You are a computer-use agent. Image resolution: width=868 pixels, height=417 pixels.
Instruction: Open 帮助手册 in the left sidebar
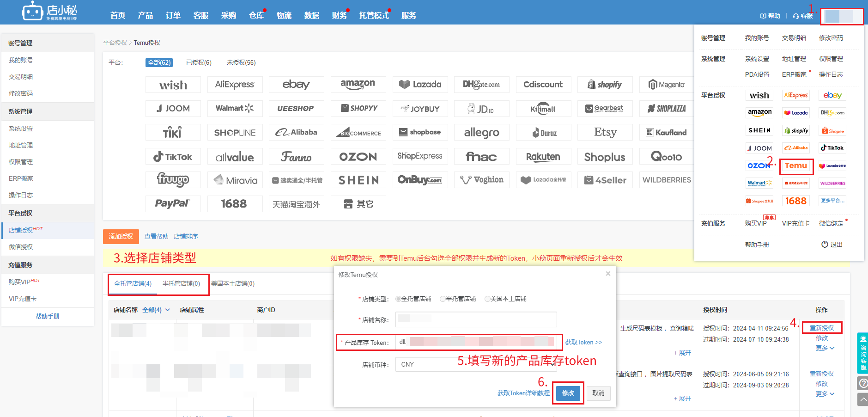[x=48, y=316]
